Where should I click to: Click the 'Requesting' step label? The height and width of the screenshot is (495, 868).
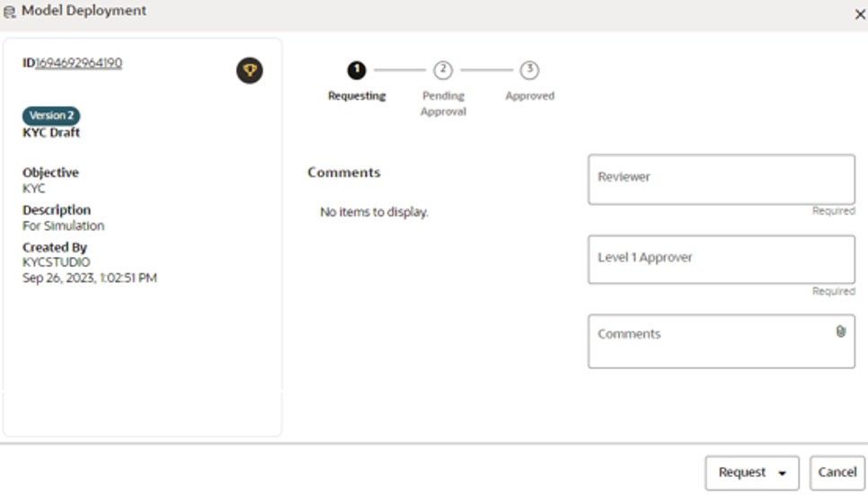357,96
